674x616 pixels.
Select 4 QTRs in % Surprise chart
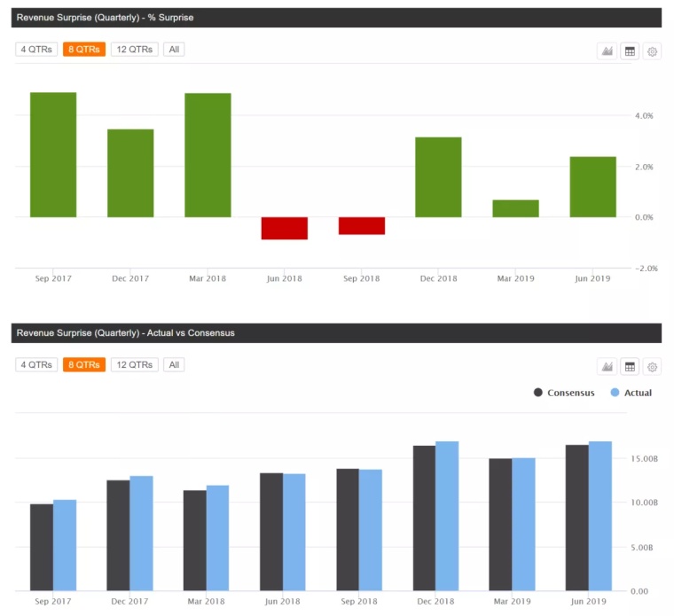click(x=36, y=50)
